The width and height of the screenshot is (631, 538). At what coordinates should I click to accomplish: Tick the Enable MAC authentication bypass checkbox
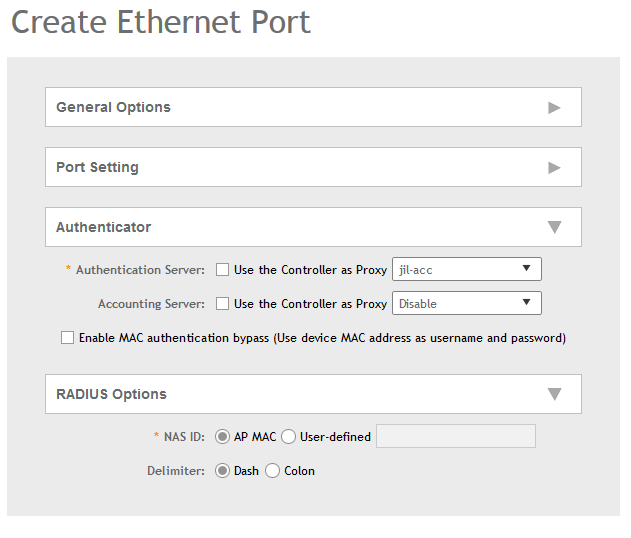[68, 338]
